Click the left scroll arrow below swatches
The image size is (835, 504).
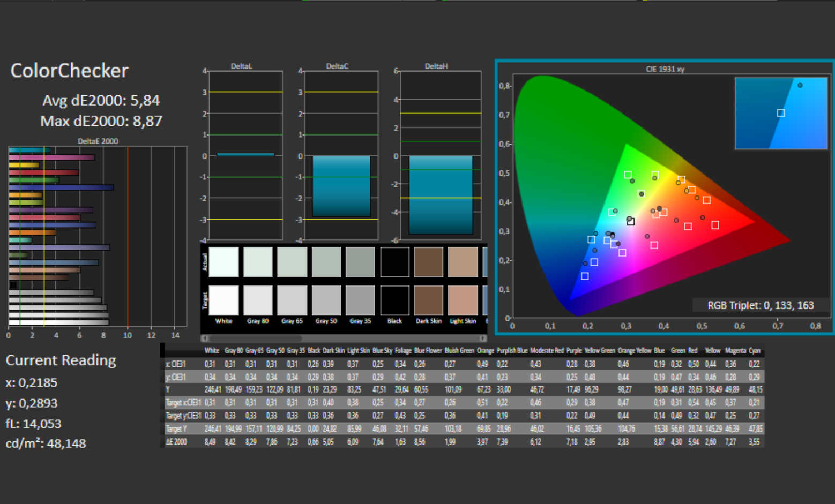pos(204,338)
